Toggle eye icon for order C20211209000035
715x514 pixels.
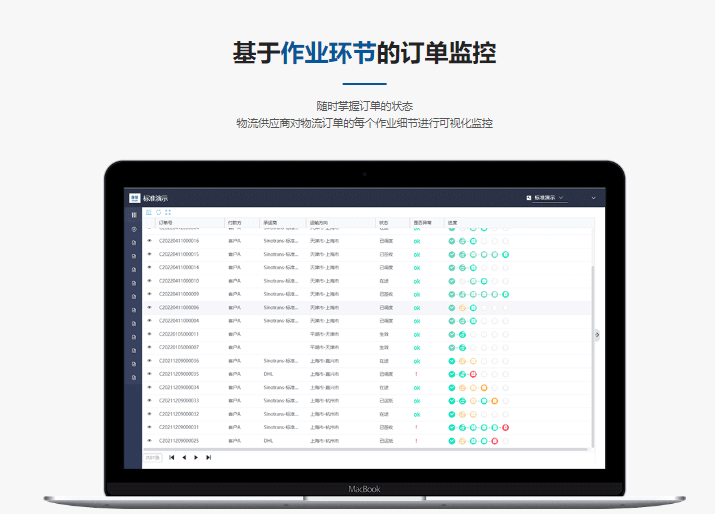149,374
